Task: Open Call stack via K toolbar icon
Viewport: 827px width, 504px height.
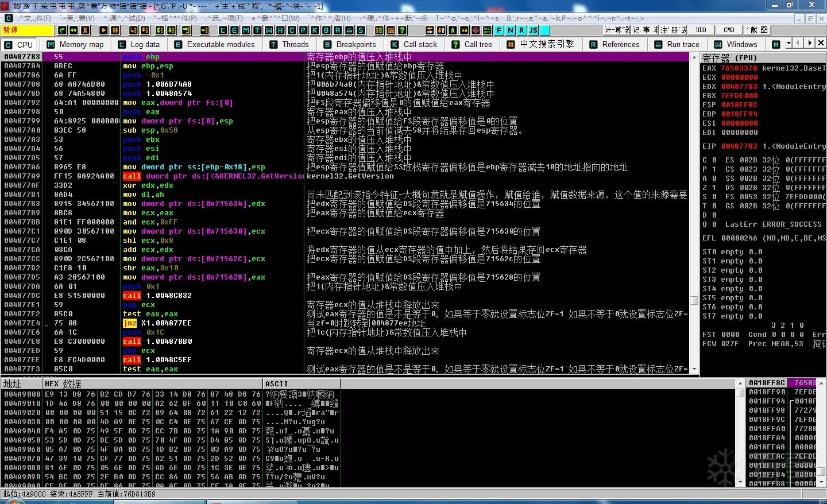Action: point(315,30)
